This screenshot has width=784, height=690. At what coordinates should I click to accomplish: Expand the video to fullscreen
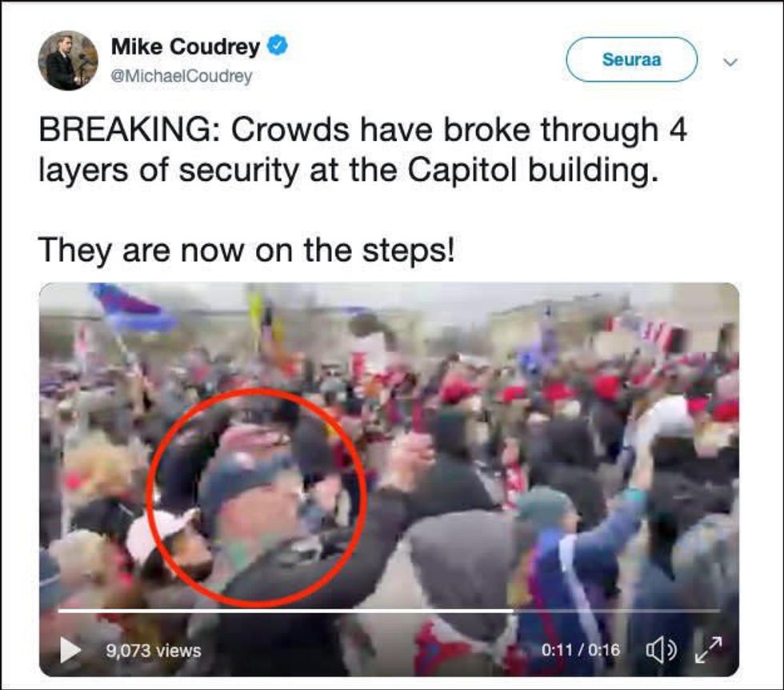pos(709,649)
